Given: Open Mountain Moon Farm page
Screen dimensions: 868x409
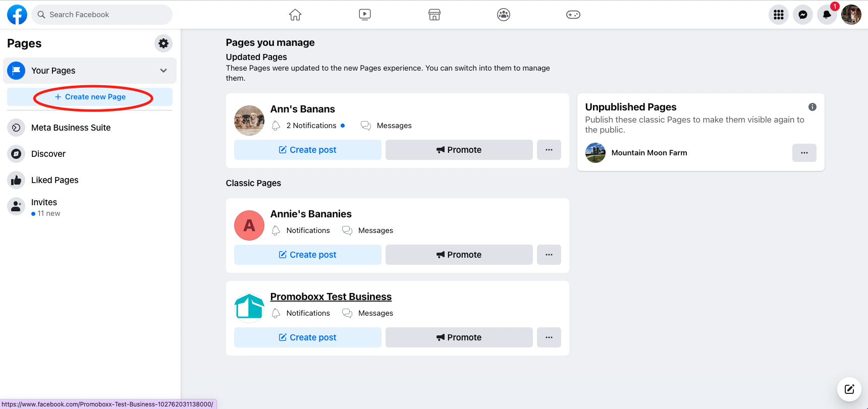Looking at the screenshot, I should [649, 153].
